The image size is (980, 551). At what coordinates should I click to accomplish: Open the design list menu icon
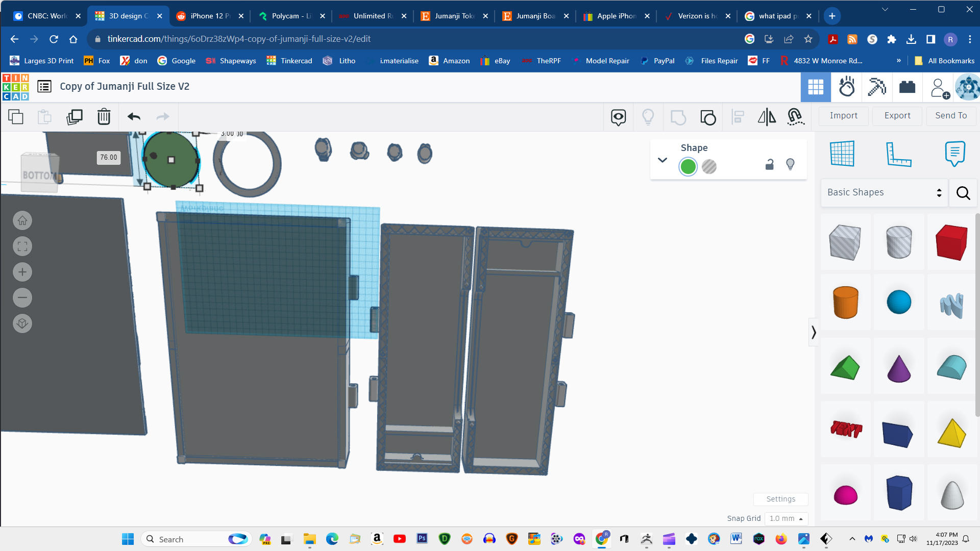click(x=44, y=87)
